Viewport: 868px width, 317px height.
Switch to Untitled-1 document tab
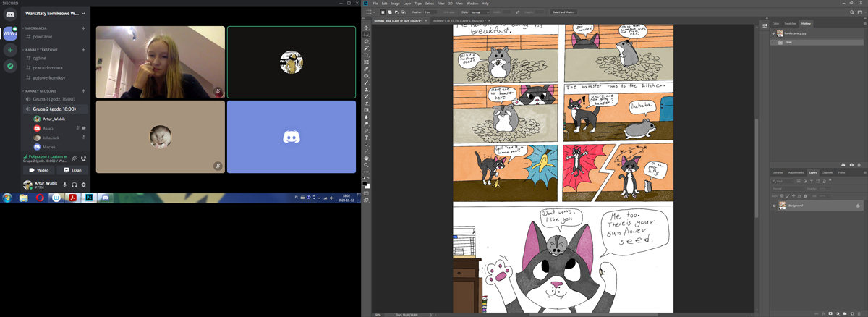pos(459,20)
